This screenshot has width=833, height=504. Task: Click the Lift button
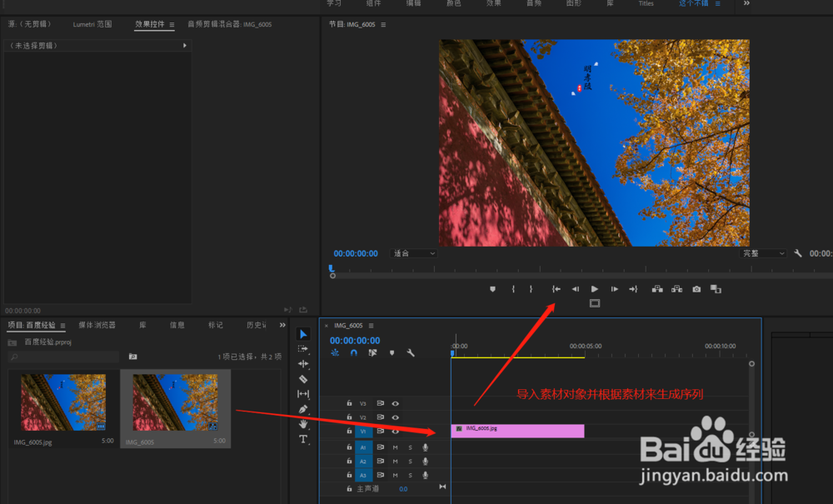[x=657, y=289]
